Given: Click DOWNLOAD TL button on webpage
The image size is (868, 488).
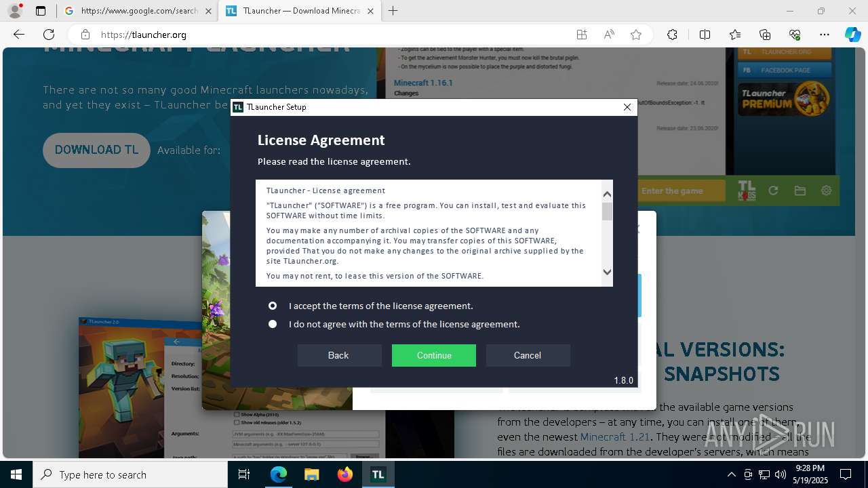Looking at the screenshot, I should pyautogui.click(x=96, y=150).
